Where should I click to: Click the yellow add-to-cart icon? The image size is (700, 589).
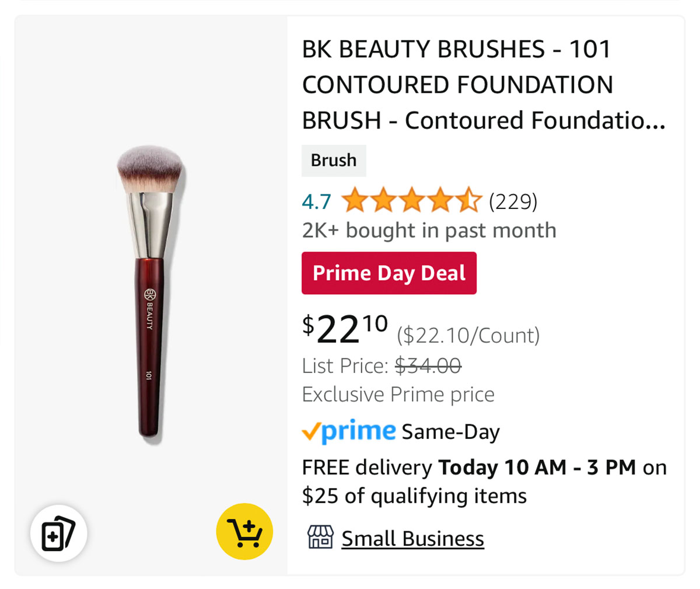pyautogui.click(x=244, y=532)
